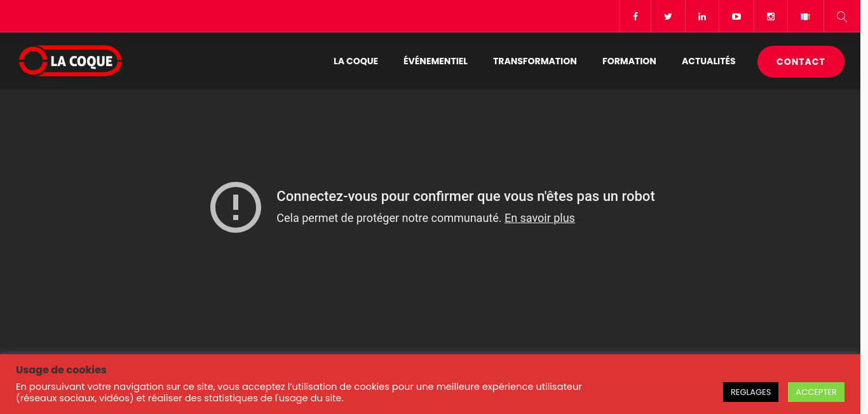The image size is (868, 414).
Task: Click the "Usage de cookies" heading
Action: coord(61,370)
